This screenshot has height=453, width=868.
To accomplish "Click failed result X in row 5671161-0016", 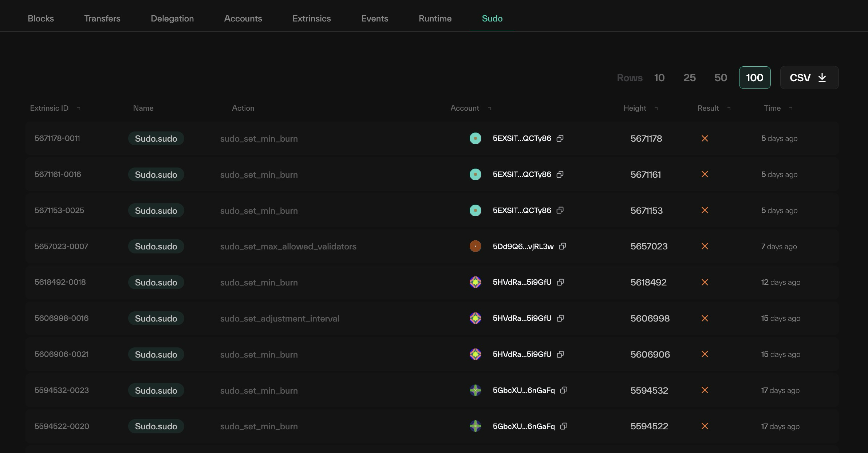I will click(705, 174).
